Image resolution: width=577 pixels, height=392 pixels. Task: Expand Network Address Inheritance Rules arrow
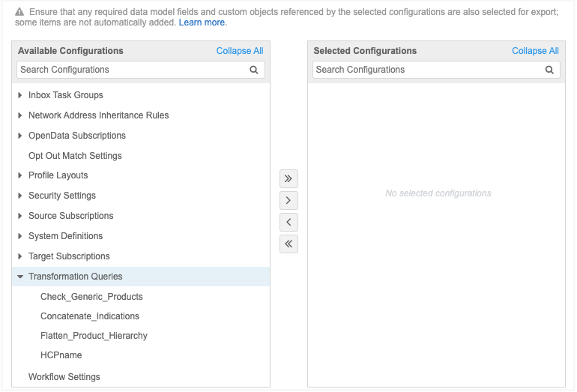pyautogui.click(x=20, y=115)
